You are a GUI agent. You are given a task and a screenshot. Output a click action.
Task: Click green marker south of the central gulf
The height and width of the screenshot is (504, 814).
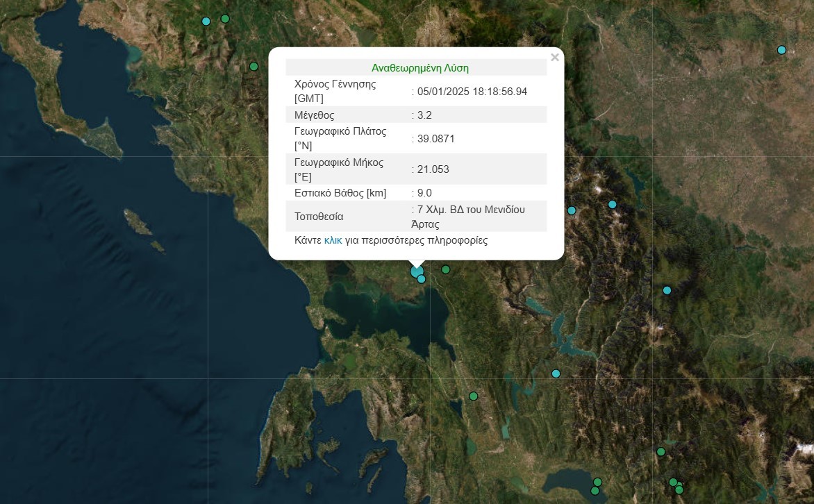pyautogui.click(x=474, y=396)
